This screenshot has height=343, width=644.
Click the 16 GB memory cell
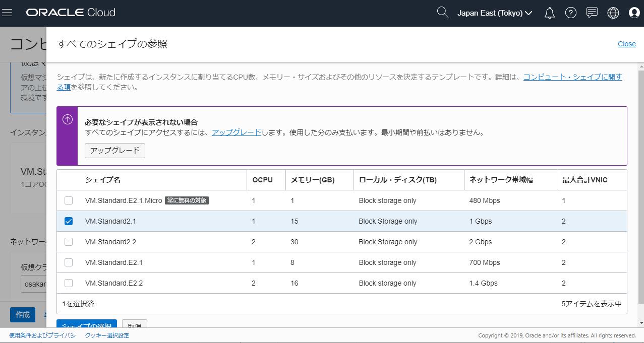[295, 283]
